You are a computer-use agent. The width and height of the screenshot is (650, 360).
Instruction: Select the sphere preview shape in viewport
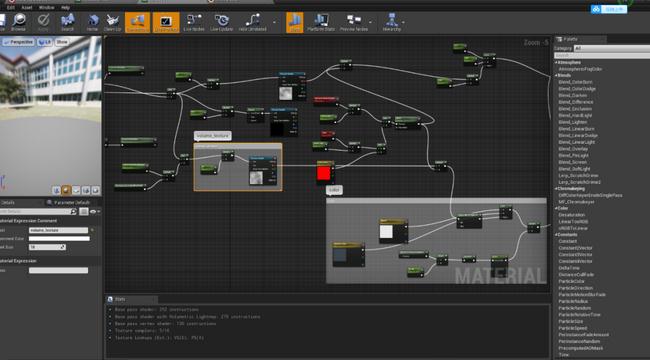[66, 190]
